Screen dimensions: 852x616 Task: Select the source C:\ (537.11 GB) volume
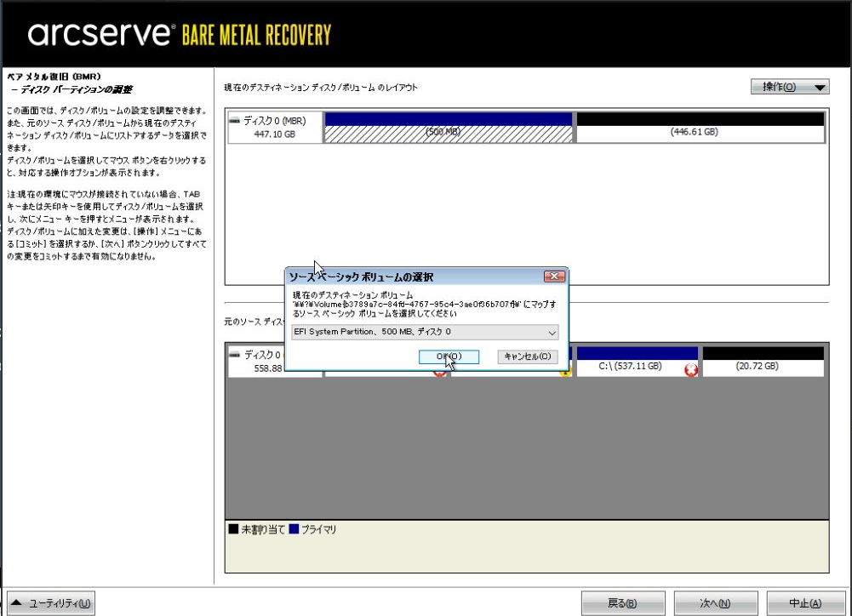click(x=638, y=362)
